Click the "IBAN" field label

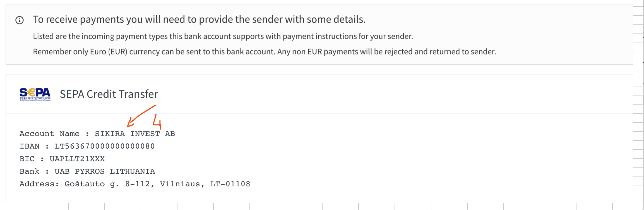(30, 146)
